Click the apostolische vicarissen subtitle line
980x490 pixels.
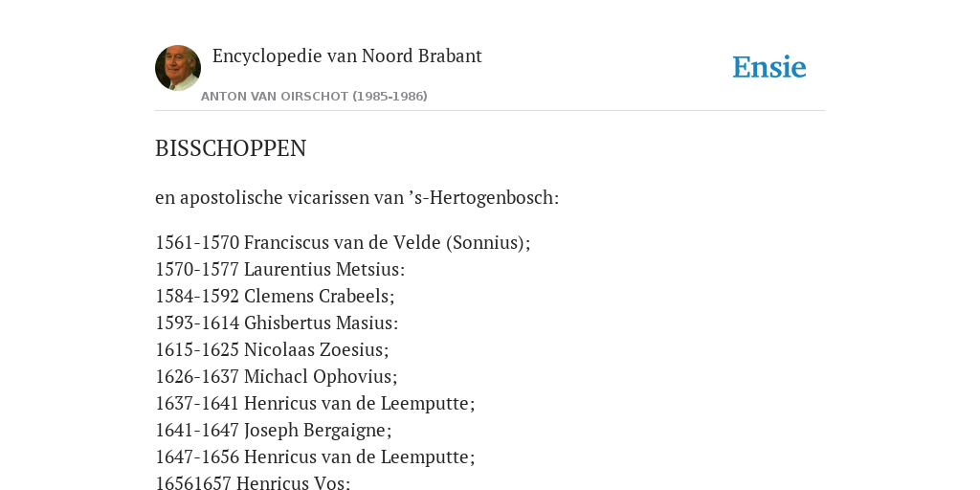coord(357,197)
